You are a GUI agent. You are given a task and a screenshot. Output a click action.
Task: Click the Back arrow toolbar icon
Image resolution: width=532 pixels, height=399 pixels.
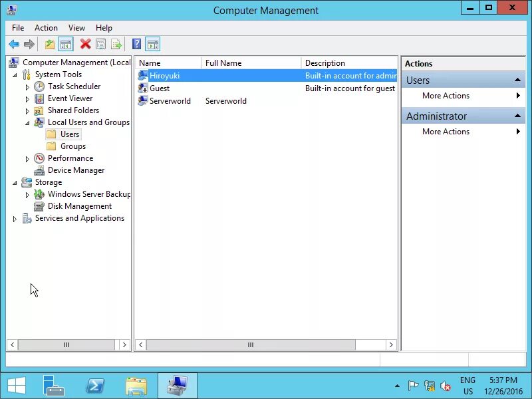[x=14, y=44]
